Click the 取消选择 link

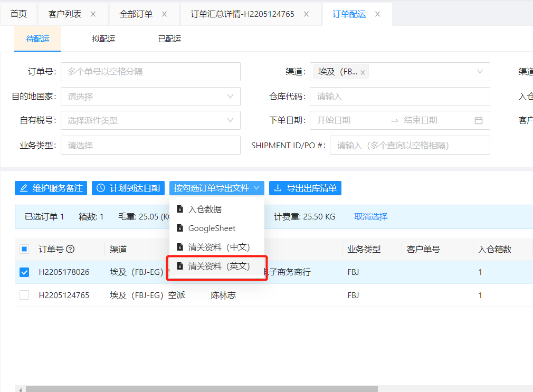[x=371, y=217]
